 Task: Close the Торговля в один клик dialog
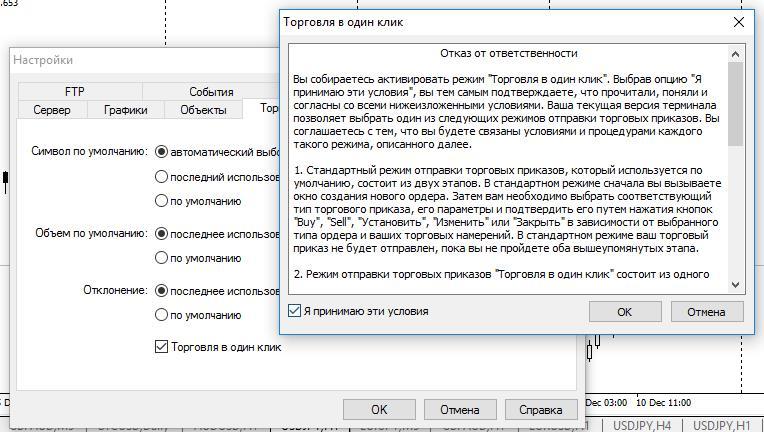tap(739, 21)
